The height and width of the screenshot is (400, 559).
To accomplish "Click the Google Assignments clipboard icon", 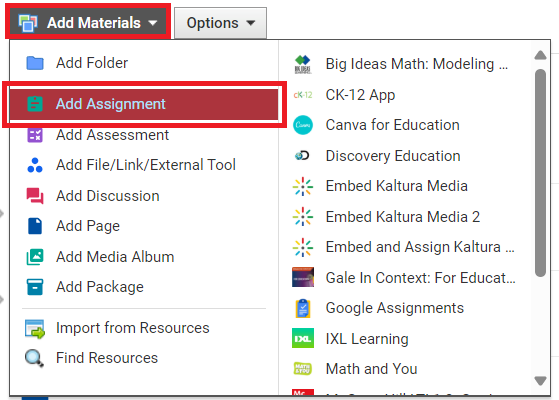I will coord(303,308).
